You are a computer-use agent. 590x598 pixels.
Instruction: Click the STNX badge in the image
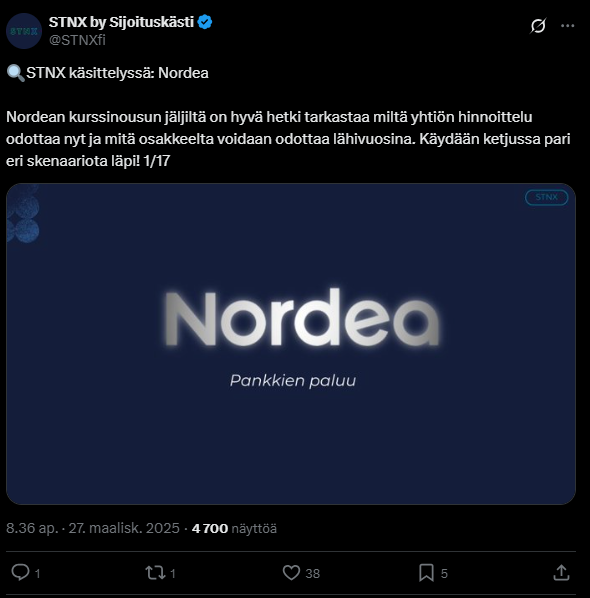pyautogui.click(x=547, y=197)
